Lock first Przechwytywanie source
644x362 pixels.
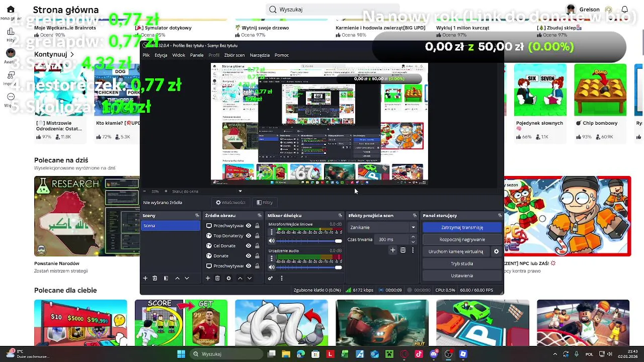coord(257,226)
